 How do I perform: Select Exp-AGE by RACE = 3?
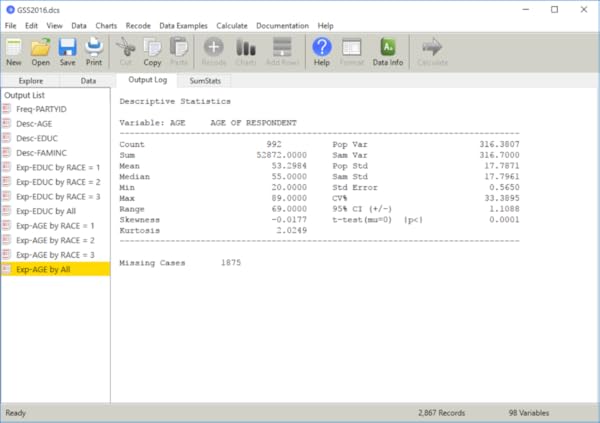55,255
